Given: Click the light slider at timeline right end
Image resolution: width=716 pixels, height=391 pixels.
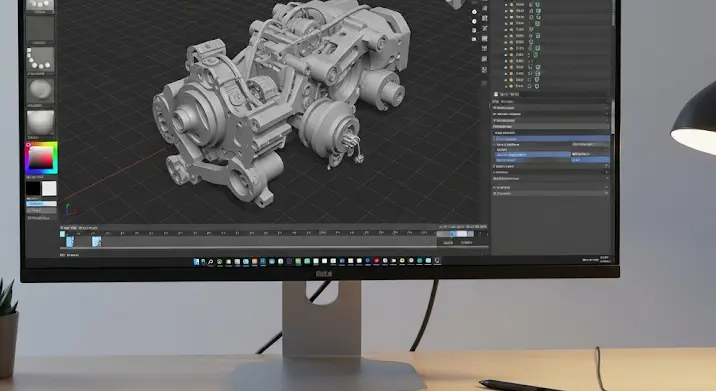Looking at the screenshot, I should [462, 234].
